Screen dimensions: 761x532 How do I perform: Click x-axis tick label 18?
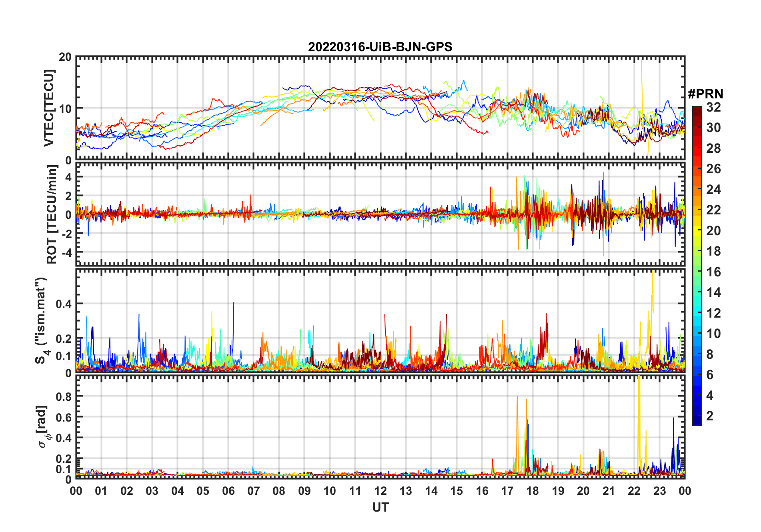[x=533, y=491]
